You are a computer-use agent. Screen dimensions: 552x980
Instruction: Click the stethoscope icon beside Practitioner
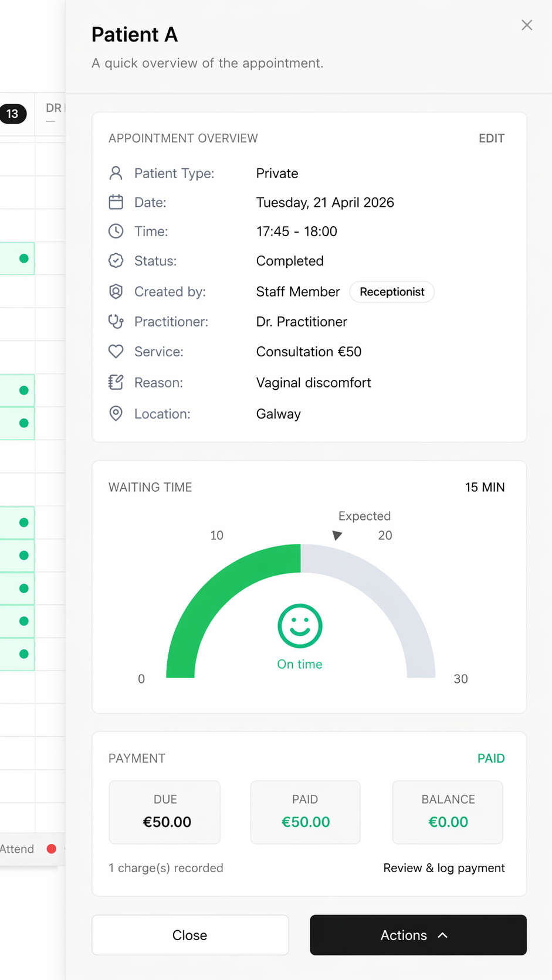(116, 321)
